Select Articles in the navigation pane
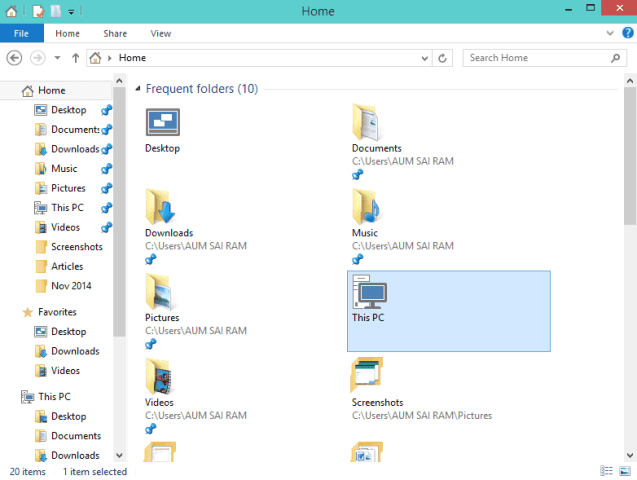Screen dimensions: 637x480 [x=67, y=266]
